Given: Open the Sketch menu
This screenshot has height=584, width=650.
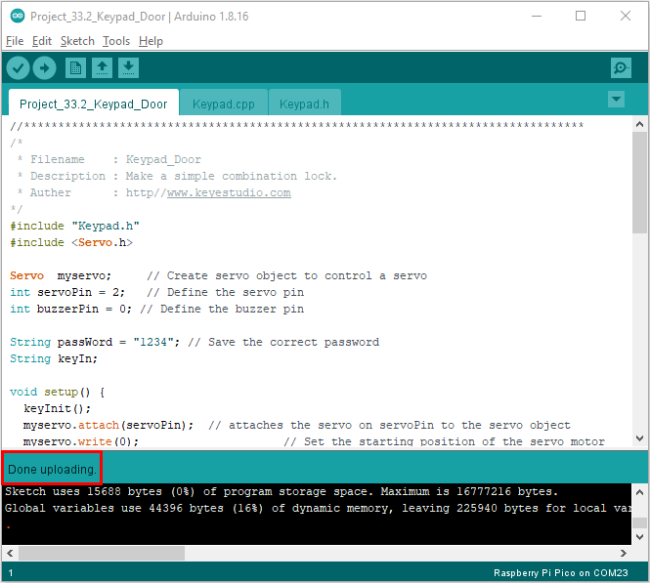Looking at the screenshot, I should click(x=77, y=41).
